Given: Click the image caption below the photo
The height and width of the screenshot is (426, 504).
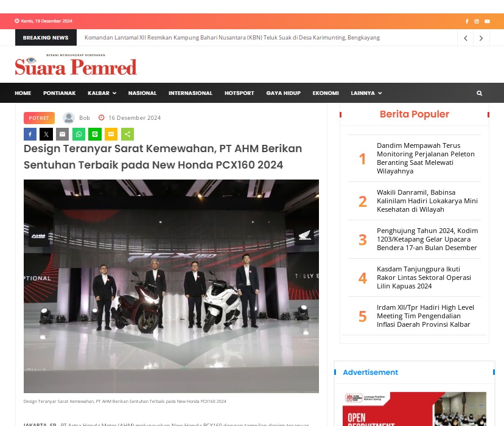Looking at the screenshot, I should click(125, 401).
